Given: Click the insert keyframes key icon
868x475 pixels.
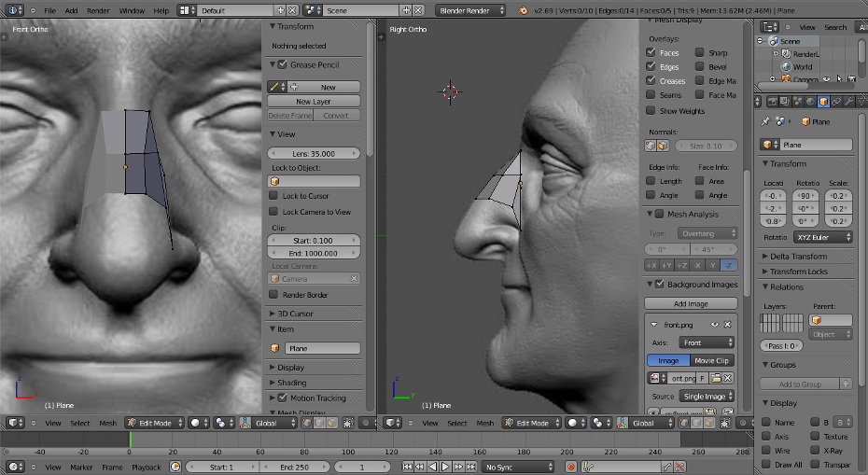Looking at the screenshot, I should tap(667, 468).
